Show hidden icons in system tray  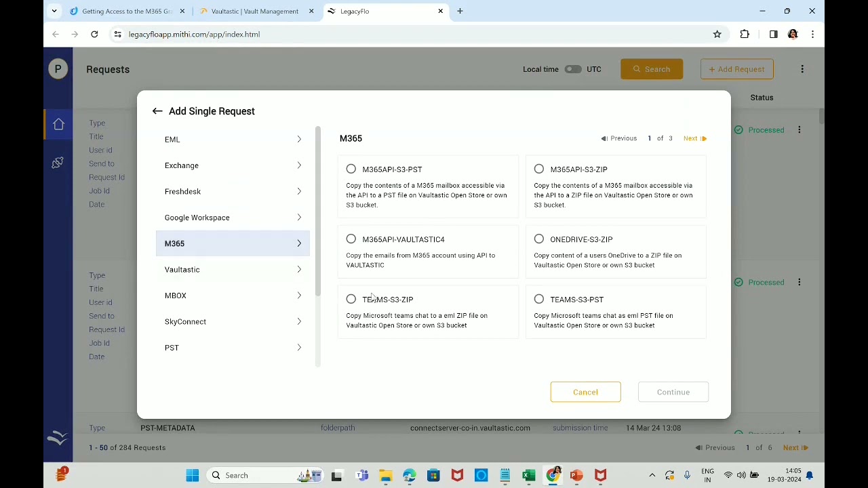652,476
